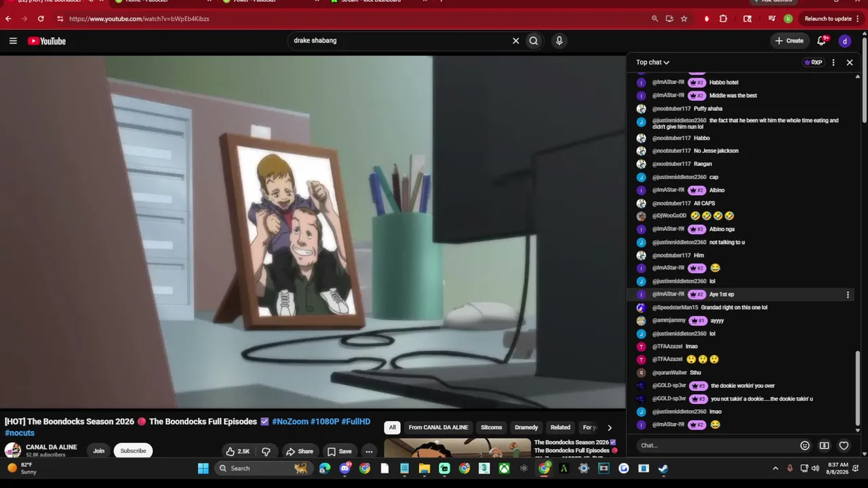Share the Boondocks video

click(x=299, y=451)
